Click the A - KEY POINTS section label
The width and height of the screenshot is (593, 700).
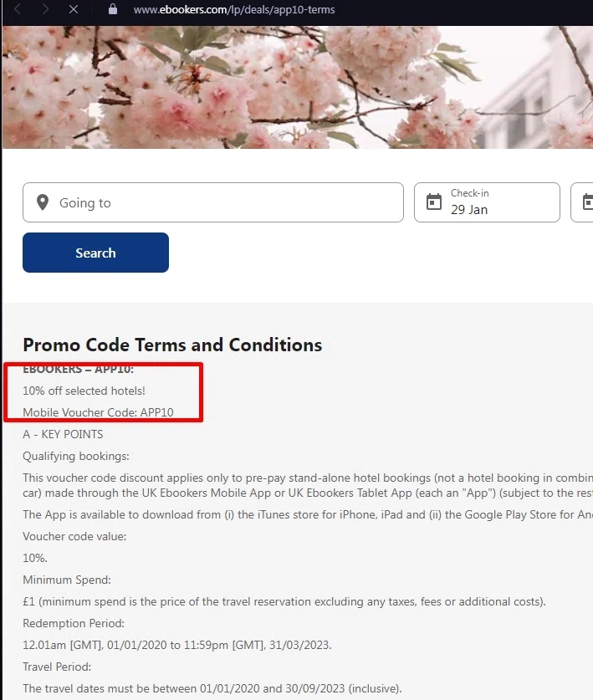click(x=63, y=434)
